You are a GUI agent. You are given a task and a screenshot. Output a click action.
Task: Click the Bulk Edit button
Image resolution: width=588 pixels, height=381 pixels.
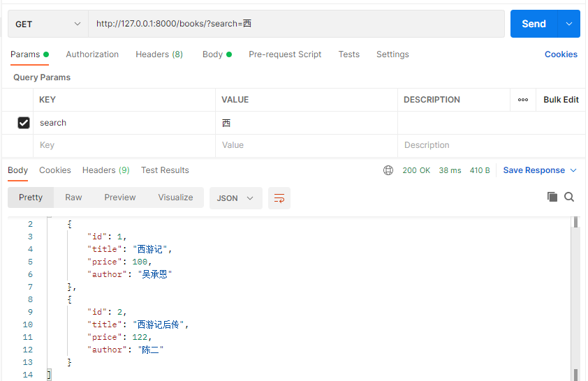tap(561, 100)
